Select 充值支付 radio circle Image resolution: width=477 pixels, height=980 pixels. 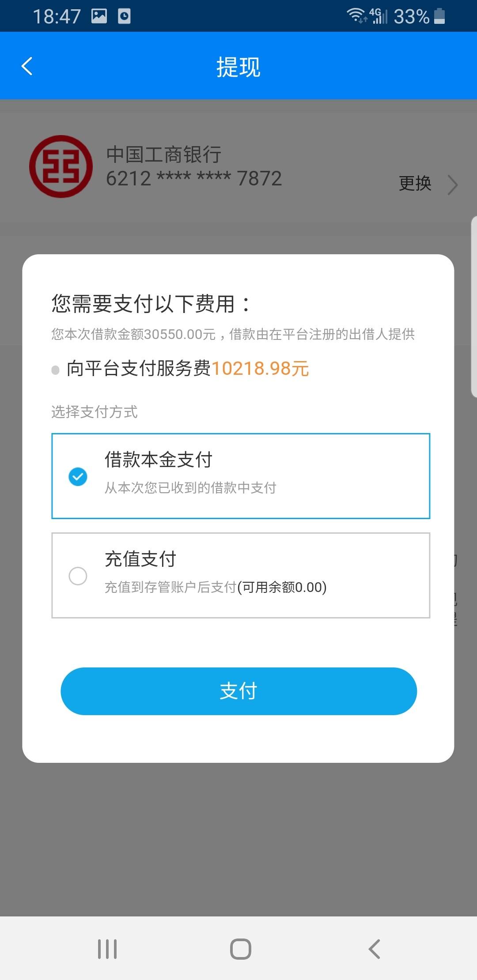(78, 576)
